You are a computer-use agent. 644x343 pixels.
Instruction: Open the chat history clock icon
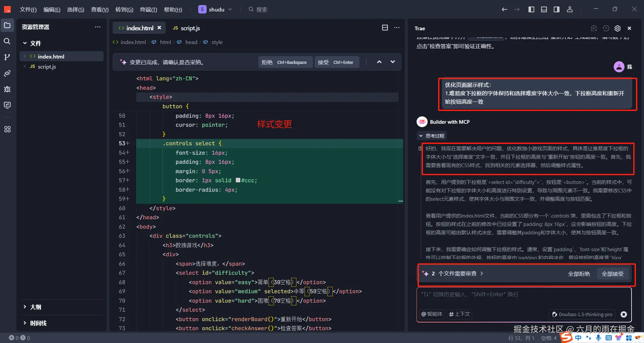click(606, 29)
